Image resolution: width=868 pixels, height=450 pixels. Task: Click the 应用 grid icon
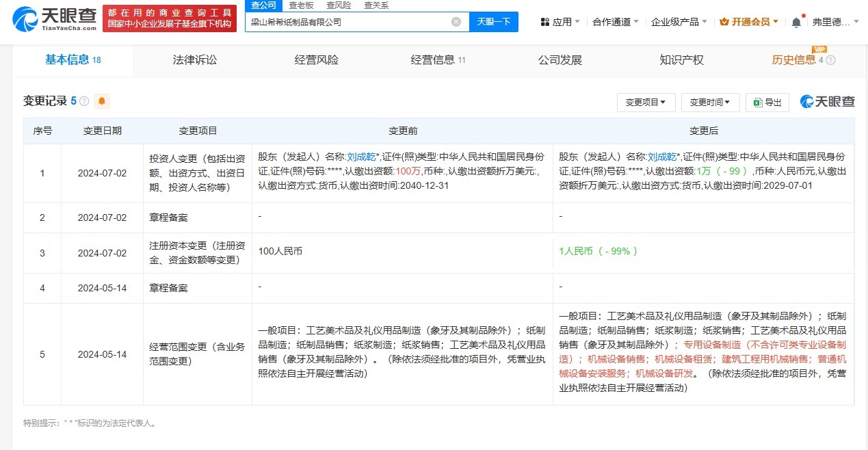pyautogui.click(x=545, y=22)
